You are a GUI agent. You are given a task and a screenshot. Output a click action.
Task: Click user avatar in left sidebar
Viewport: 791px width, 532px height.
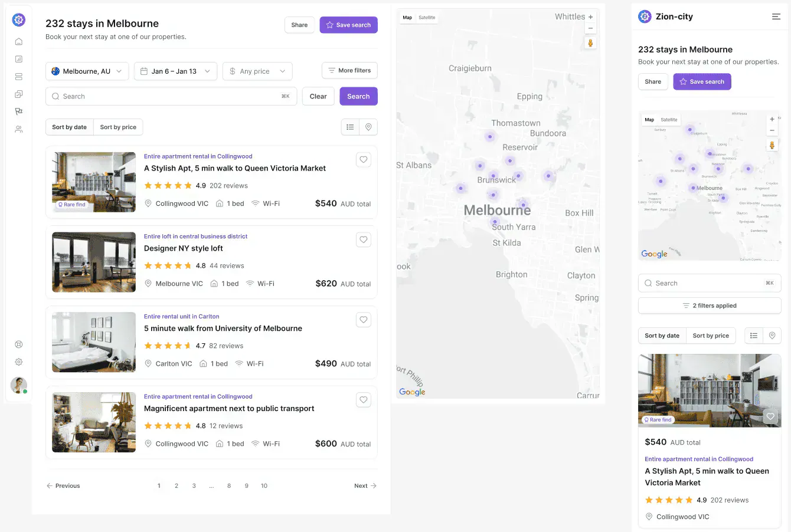pyautogui.click(x=19, y=385)
